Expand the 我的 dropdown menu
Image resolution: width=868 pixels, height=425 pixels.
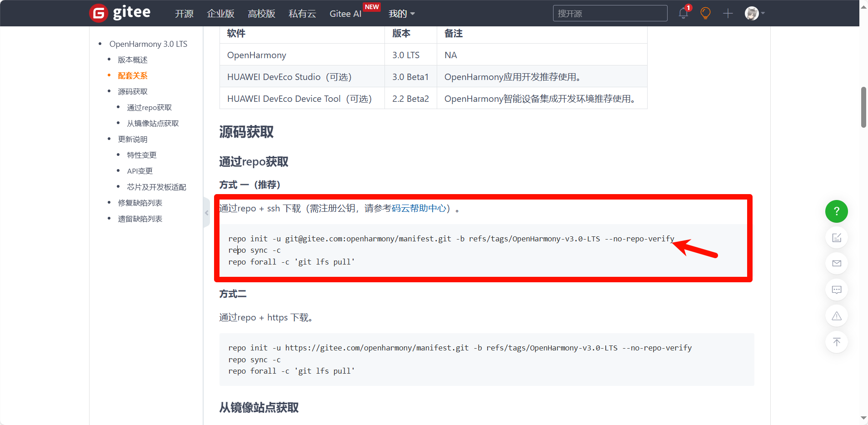[x=401, y=14]
